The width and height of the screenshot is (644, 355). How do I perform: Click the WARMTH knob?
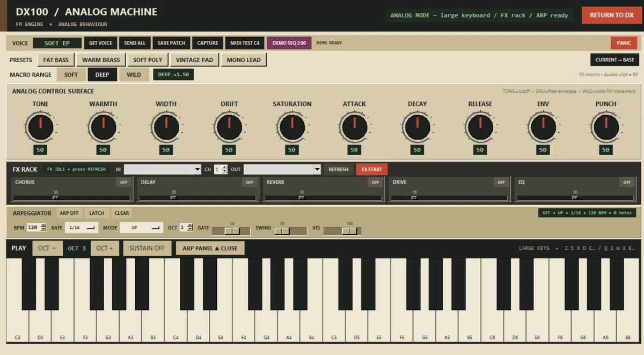click(103, 127)
